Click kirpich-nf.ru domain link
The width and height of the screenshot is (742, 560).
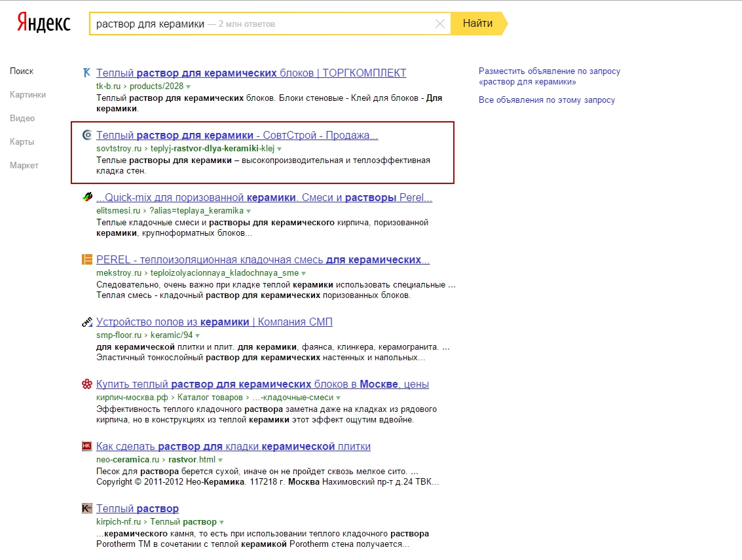point(119,521)
